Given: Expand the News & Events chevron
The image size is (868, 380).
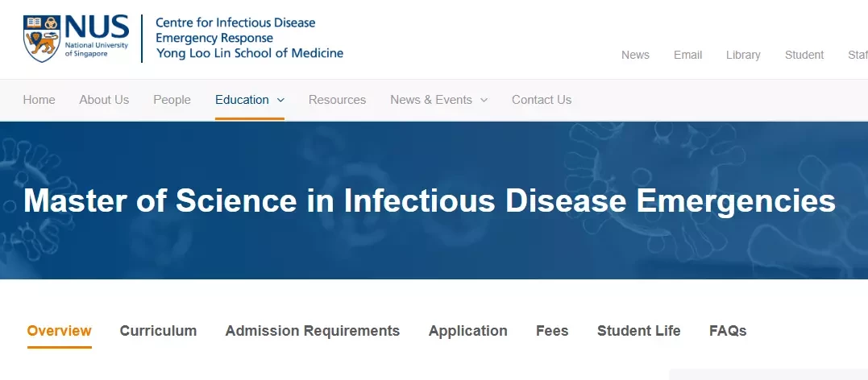Looking at the screenshot, I should [x=484, y=100].
